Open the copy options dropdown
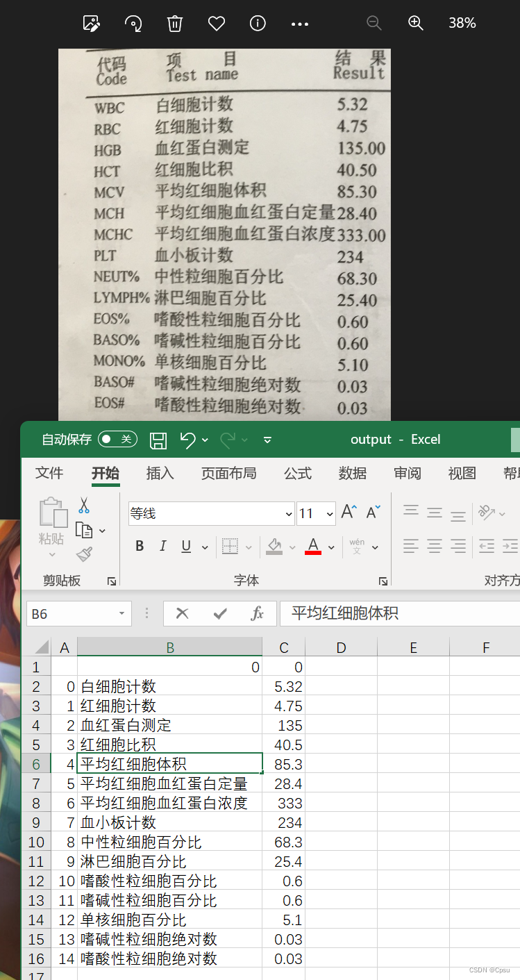 point(103,531)
